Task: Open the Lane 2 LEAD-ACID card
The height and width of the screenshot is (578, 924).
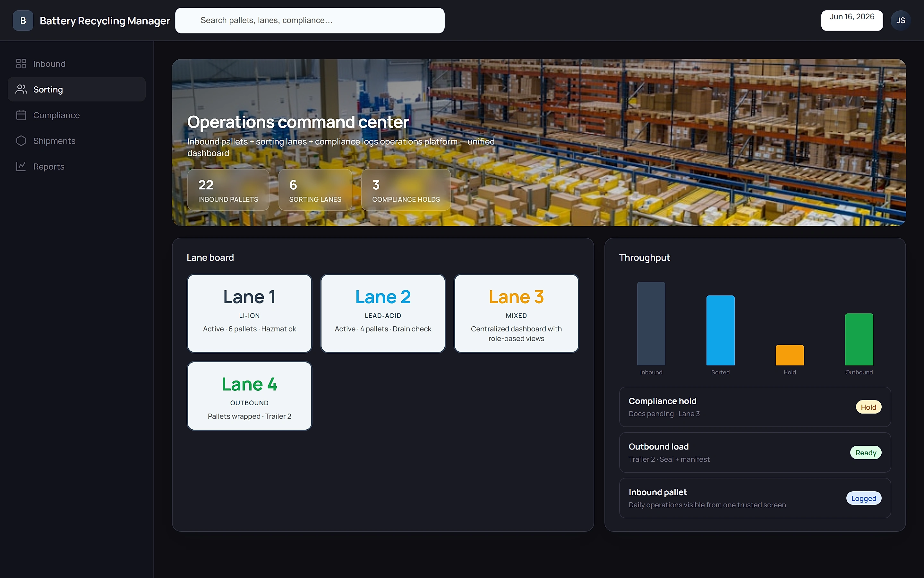Action: coord(383,313)
